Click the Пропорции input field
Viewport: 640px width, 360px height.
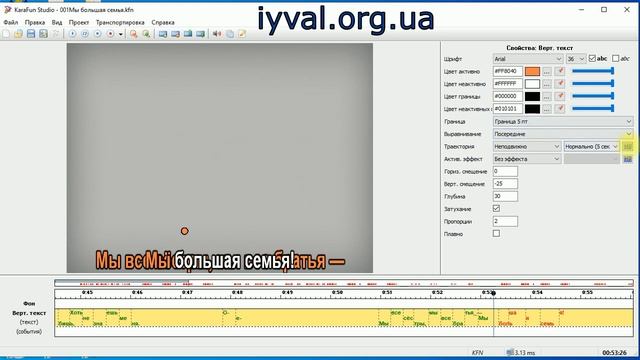505,221
